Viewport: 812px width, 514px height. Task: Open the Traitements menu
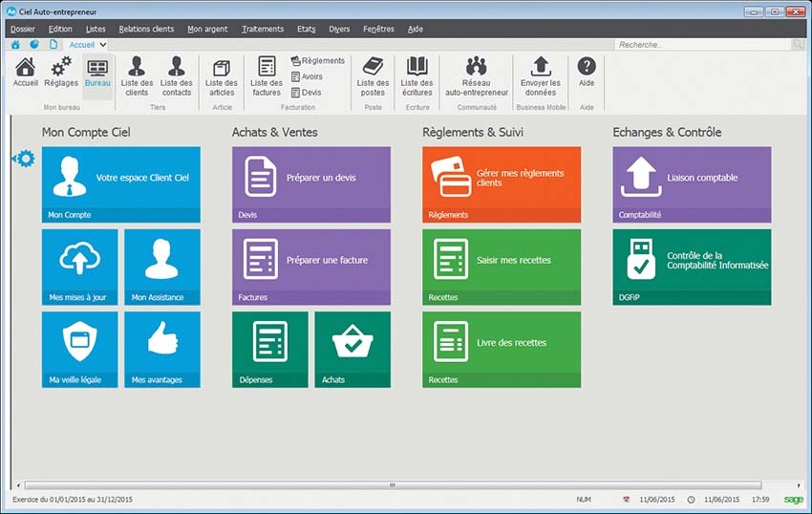(263, 29)
